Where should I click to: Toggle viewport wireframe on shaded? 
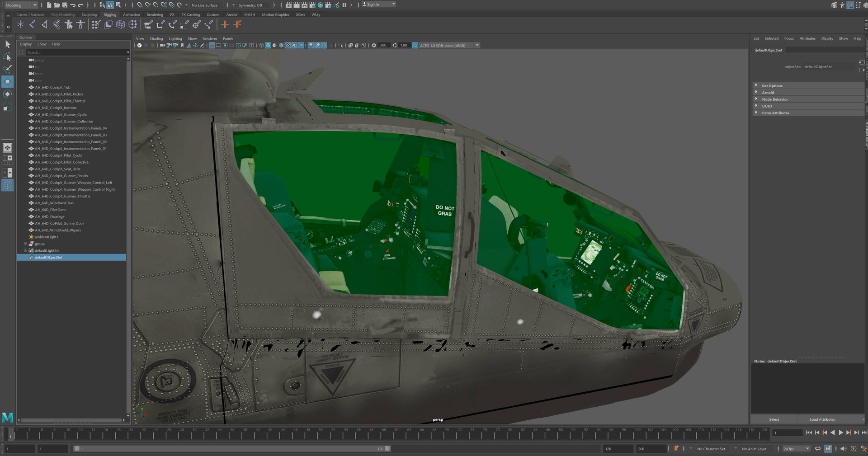[281, 45]
